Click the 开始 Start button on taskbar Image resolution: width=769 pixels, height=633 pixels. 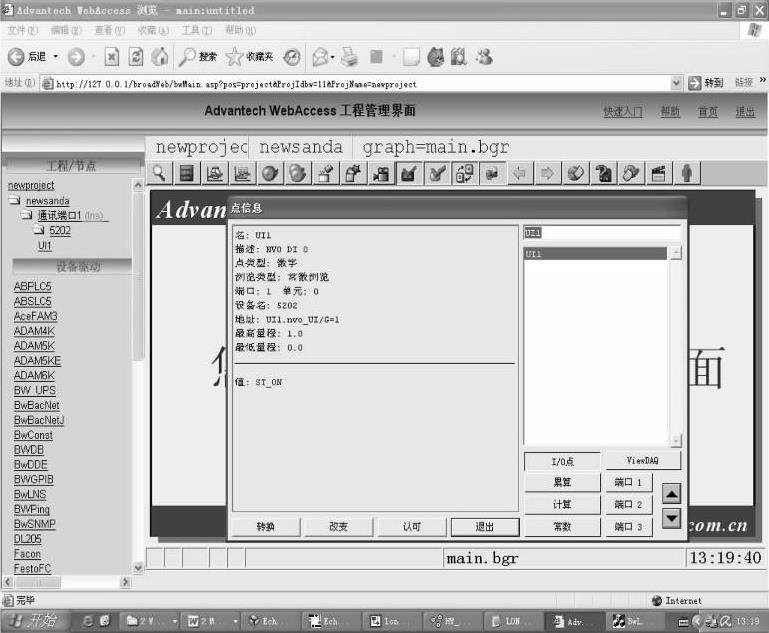(33, 621)
